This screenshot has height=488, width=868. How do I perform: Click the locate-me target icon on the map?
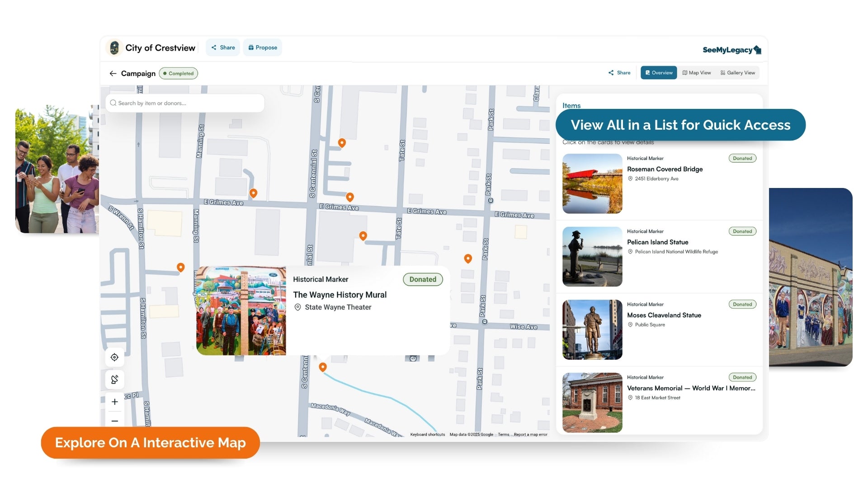click(x=115, y=357)
